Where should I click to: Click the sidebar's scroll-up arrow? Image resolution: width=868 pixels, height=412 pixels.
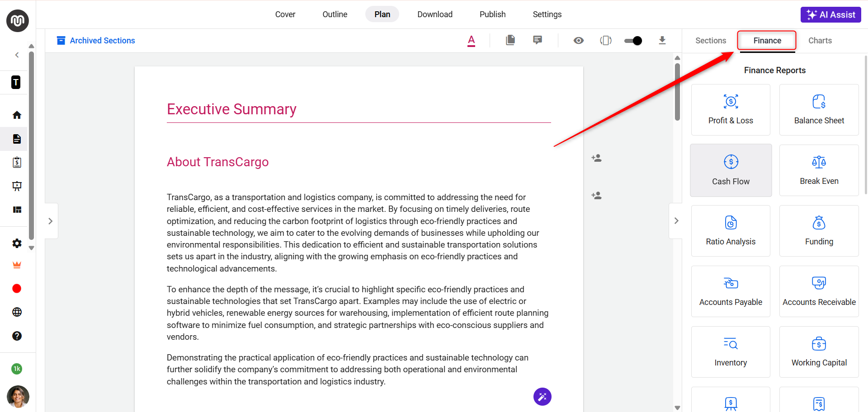click(x=31, y=46)
